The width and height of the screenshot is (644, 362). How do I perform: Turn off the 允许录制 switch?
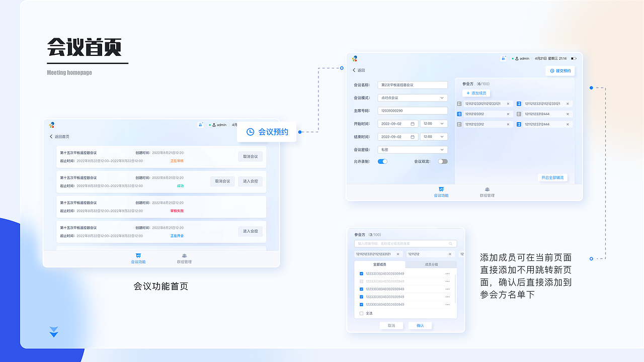[382, 161]
